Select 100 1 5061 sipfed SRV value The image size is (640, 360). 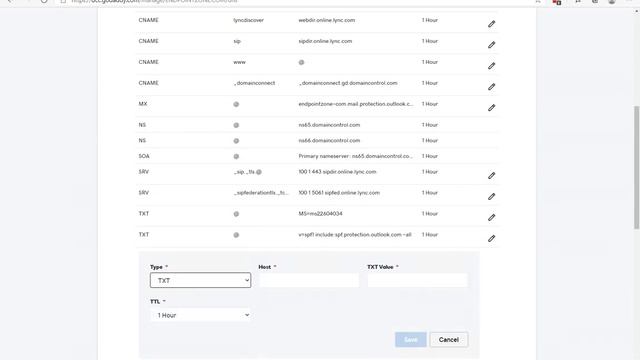click(339, 193)
